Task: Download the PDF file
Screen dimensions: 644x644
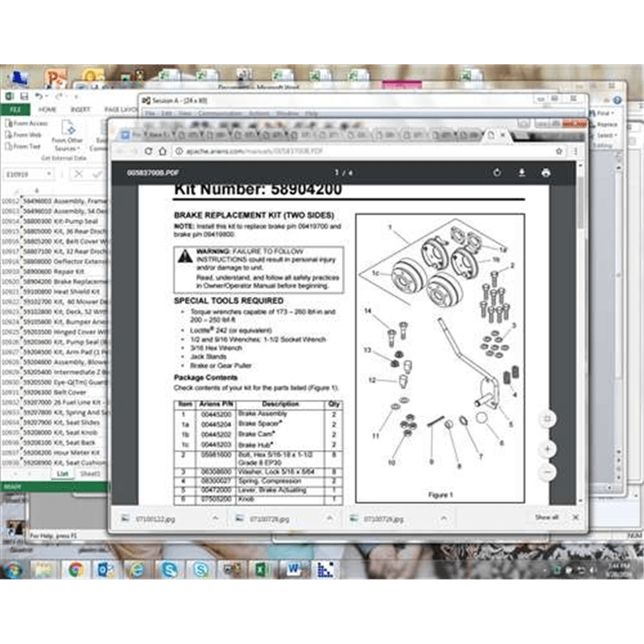Action: pos(522,172)
